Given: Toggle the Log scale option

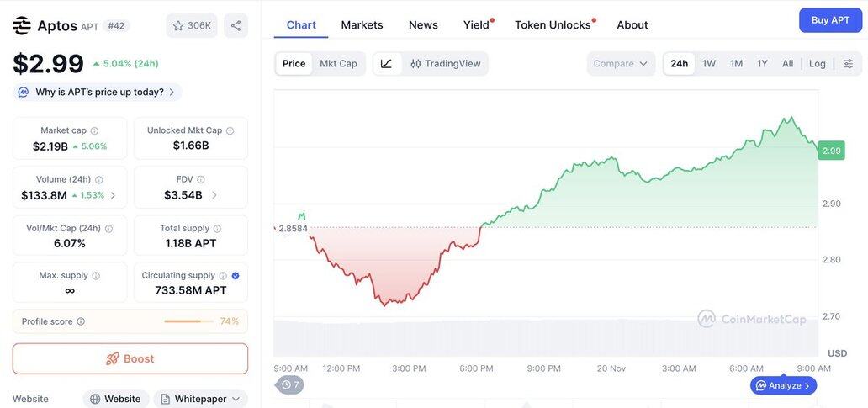Looking at the screenshot, I should tap(818, 64).
